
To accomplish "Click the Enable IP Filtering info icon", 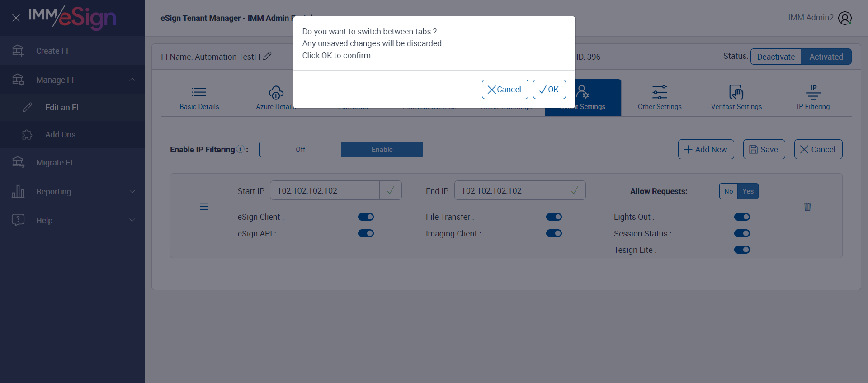I will pyautogui.click(x=241, y=149).
